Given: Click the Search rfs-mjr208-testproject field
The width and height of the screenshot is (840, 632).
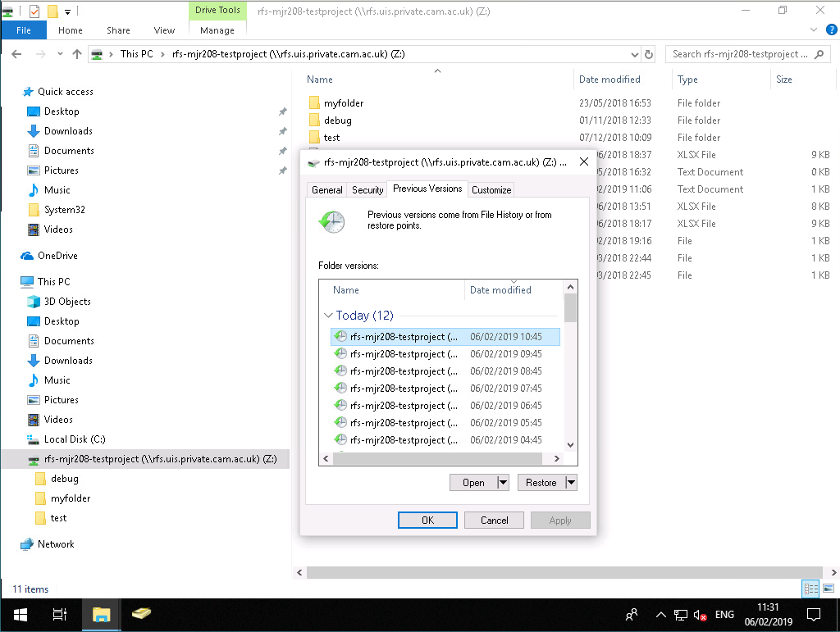Looking at the screenshot, I should pos(739,54).
